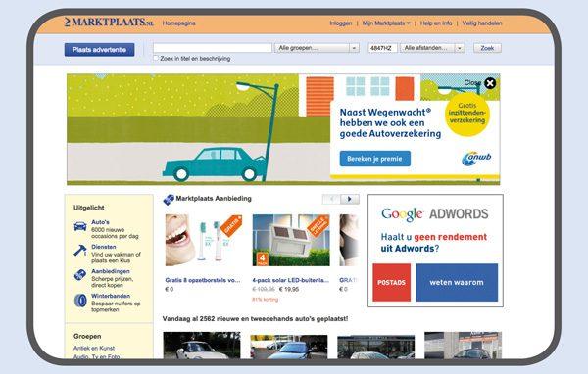Open the white Mini car listing thumbnail
The image size is (588, 374).
point(202,346)
